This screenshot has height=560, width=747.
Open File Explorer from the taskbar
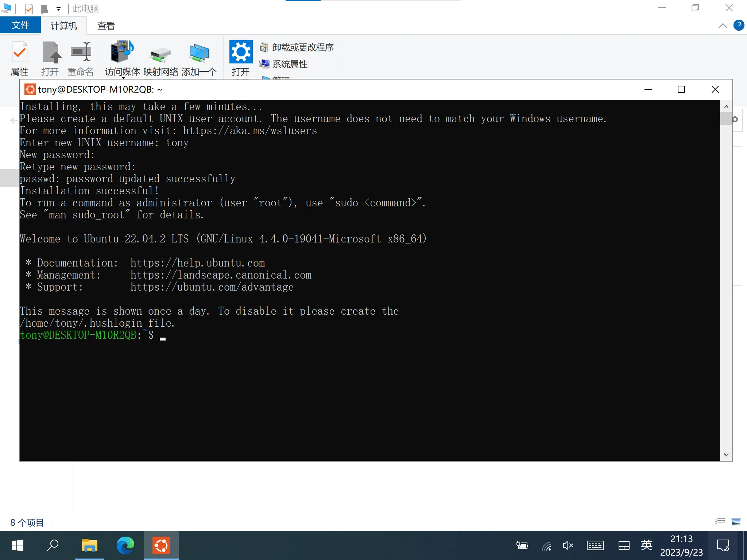[x=89, y=545]
